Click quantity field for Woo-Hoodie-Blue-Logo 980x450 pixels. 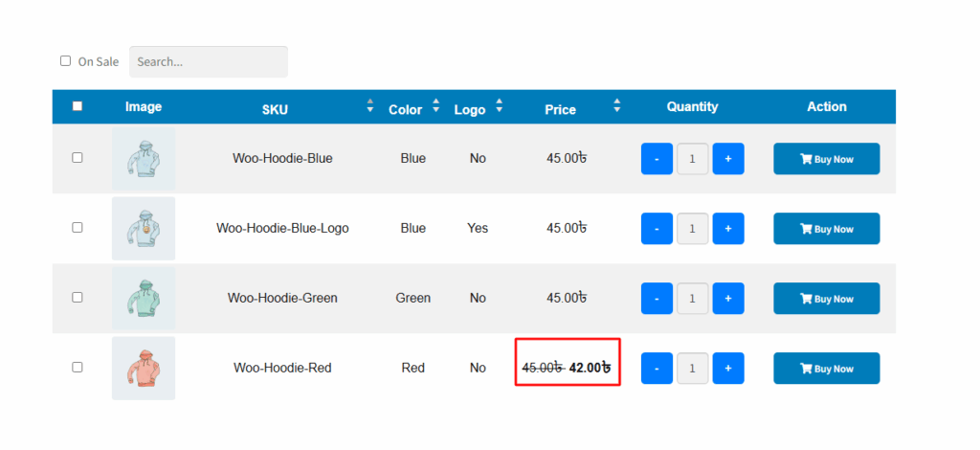[693, 229]
